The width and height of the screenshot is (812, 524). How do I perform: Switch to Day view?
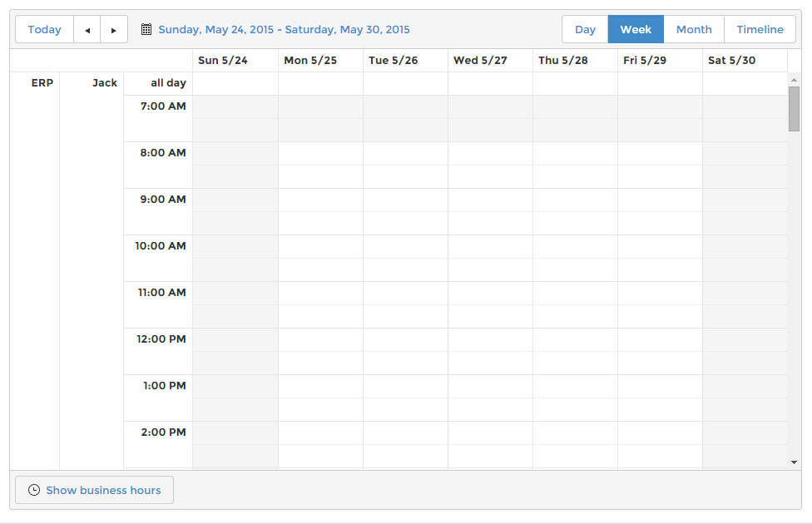coord(585,30)
